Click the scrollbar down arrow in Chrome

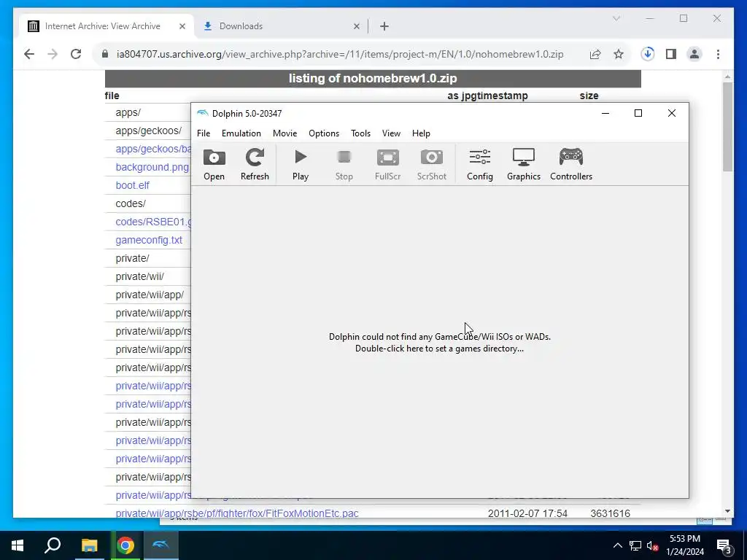(x=727, y=511)
